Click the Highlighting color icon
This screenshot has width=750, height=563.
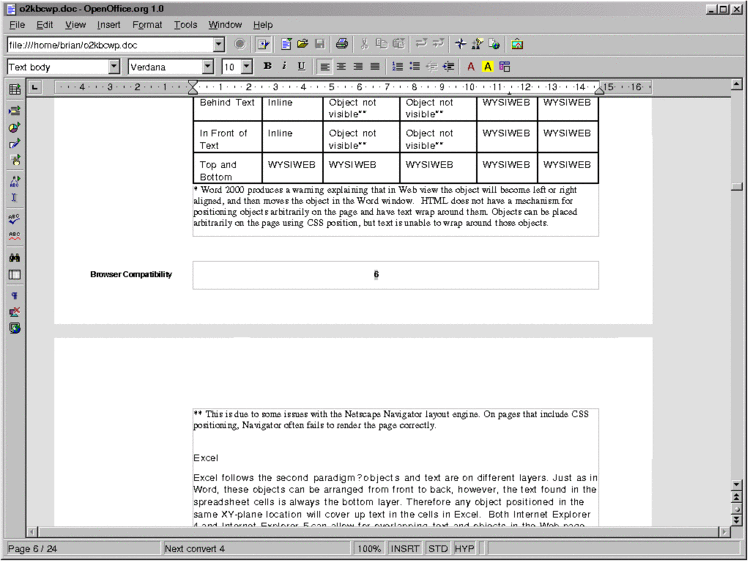[488, 67]
